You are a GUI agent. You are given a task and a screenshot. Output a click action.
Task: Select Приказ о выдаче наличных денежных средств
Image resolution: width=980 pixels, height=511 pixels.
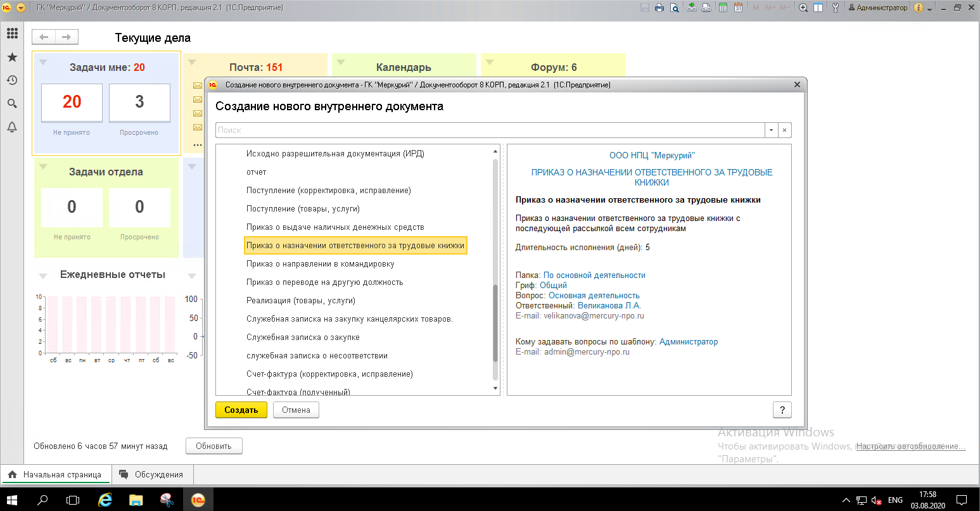(x=335, y=227)
